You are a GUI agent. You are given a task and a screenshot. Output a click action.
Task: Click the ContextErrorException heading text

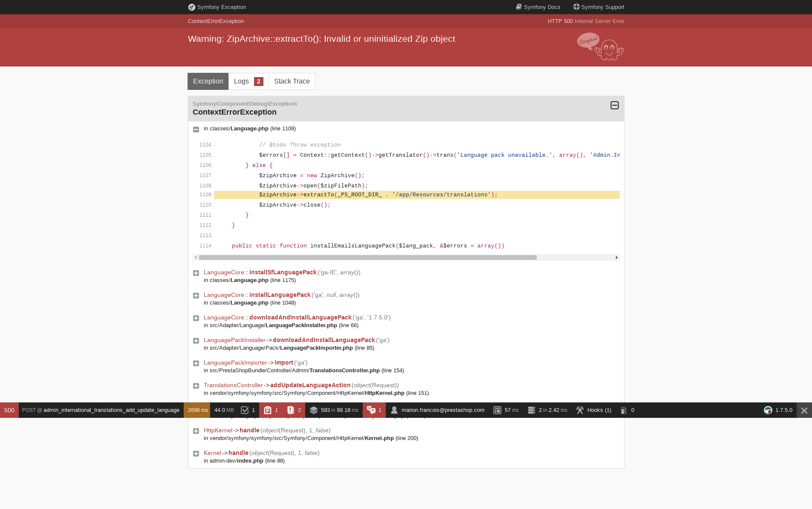coord(234,112)
